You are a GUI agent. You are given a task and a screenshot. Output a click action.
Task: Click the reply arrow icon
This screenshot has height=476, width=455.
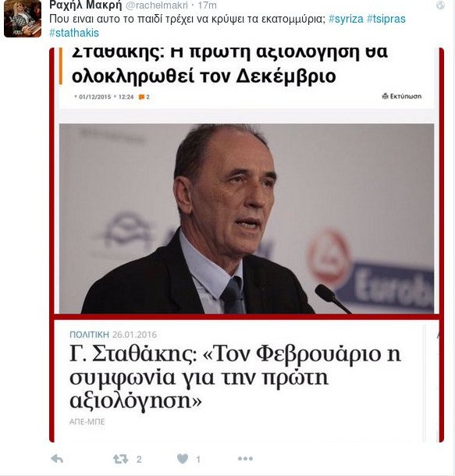pos(57,459)
